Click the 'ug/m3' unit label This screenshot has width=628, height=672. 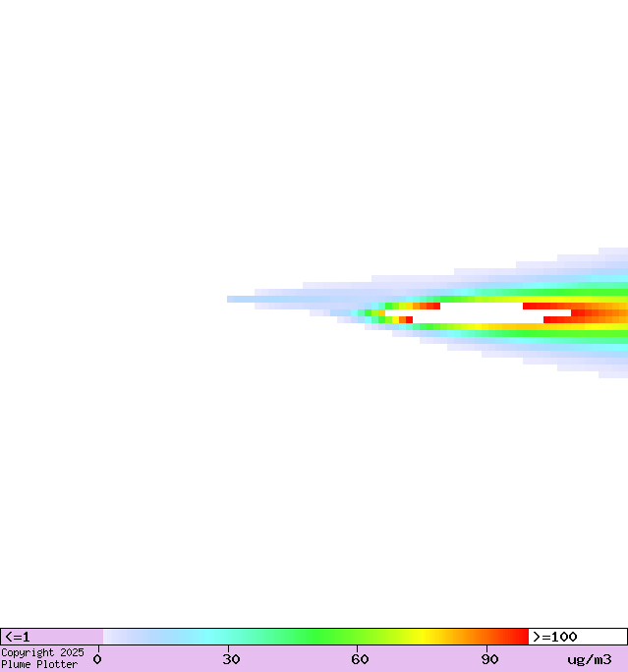[590, 659]
